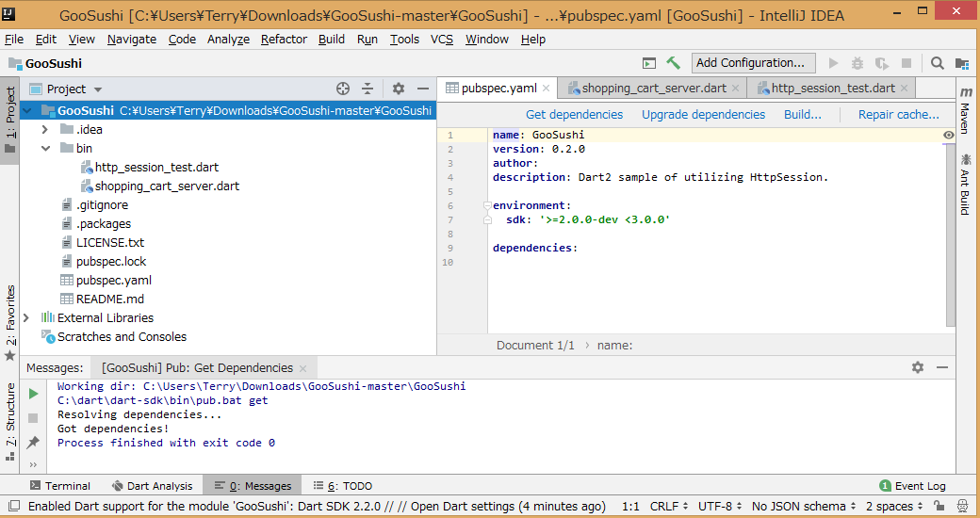Close the pubspec.yaml tab
The height and width of the screenshot is (518, 980).
tap(546, 89)
